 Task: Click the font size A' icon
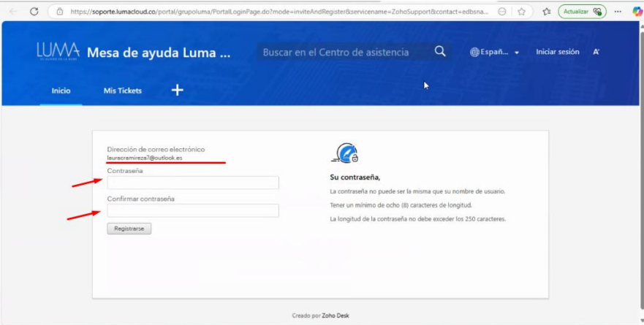596,52
